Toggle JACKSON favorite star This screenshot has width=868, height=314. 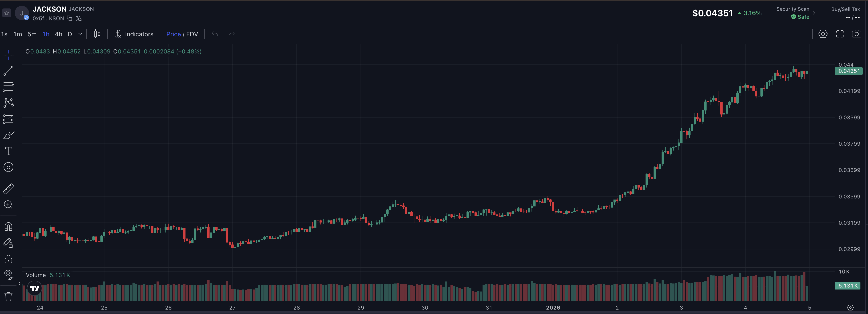(x=7, y=13)
